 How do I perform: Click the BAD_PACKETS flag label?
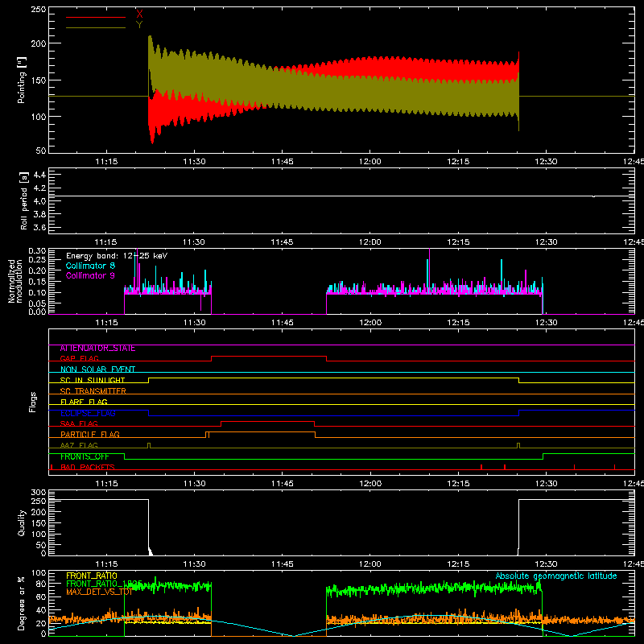click(x=88, y=468)
